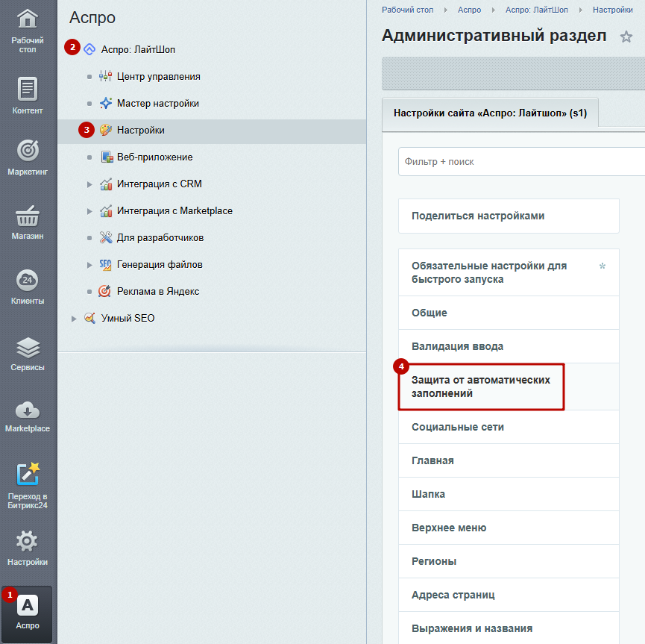
Task: Open Мастер настройки in the tree
Action: click(x=157, y=103)
